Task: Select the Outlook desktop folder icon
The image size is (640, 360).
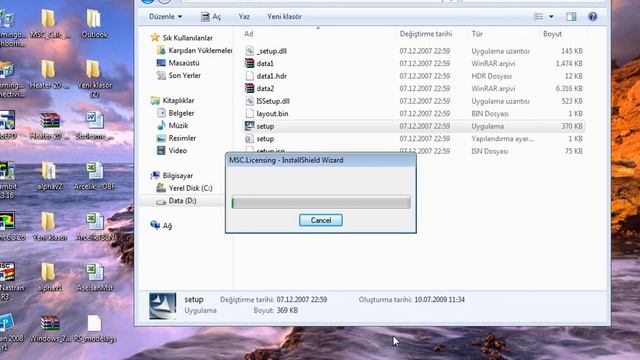Action: tap(94, 18)
